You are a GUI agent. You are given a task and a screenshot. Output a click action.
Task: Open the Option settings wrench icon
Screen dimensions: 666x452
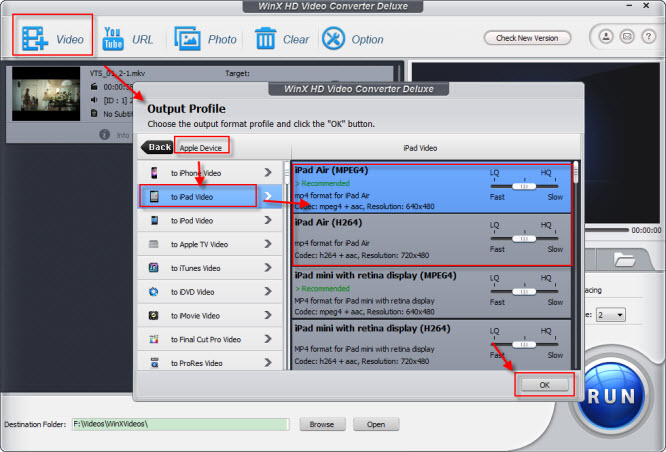(333, 39)
